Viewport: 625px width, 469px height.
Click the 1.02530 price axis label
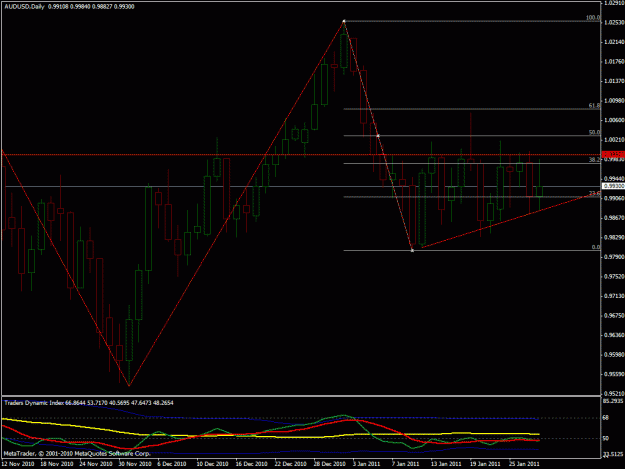coord(614,23)
